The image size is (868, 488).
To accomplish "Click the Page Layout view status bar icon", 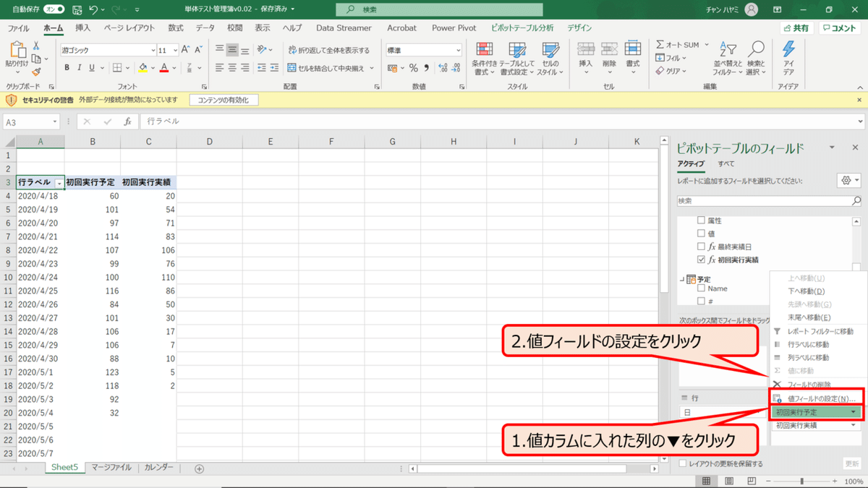I will 729,481.
